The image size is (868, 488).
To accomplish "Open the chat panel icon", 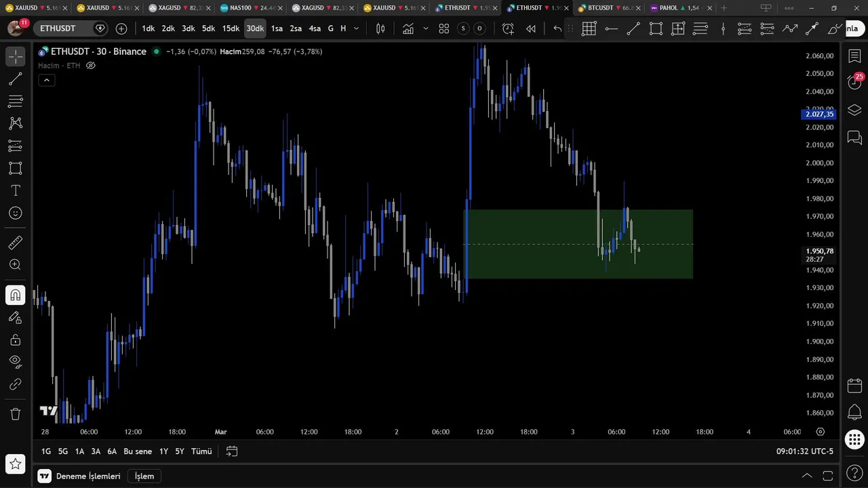I will click(854, 138).
